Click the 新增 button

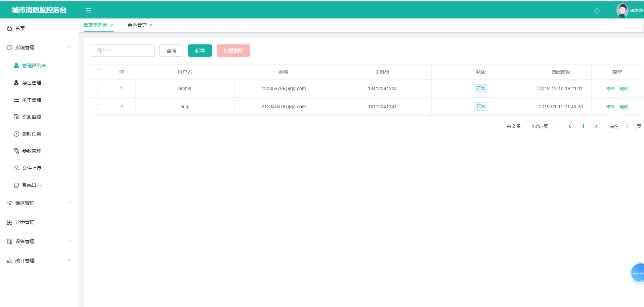[x=200, y=51]
